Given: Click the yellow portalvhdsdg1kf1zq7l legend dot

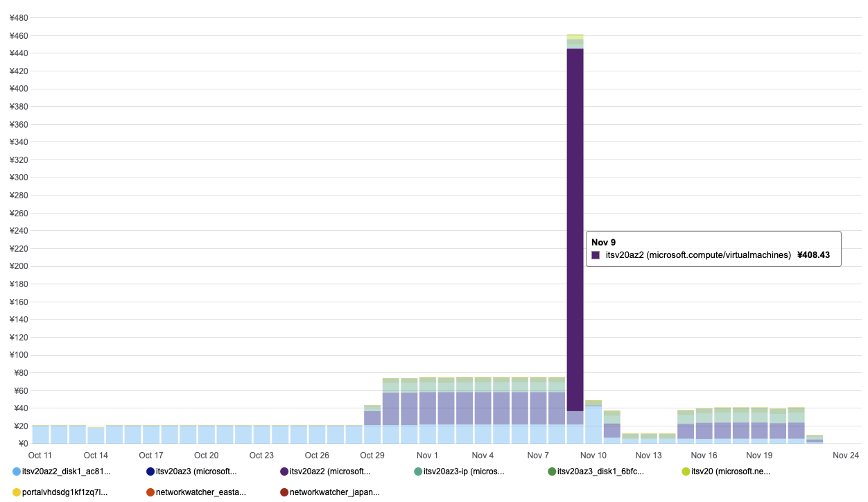Looking at the screenshot, I should pyautogui.click(x=17, y=492).
